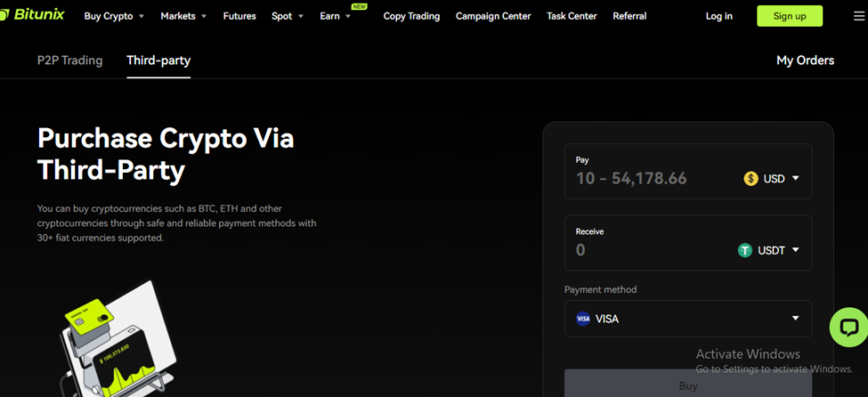Open the Spot dropdown menu
This screenshot has width=868, height=397.
pos(287,16)
